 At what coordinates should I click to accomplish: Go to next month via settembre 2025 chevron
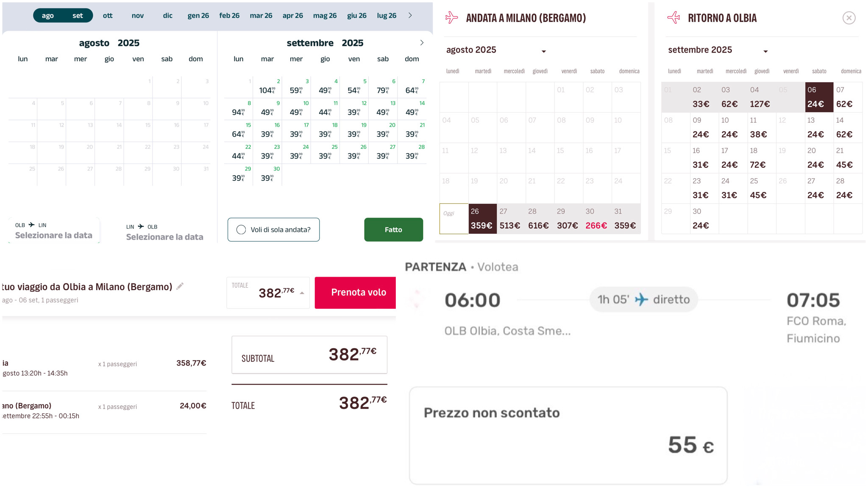422,43
